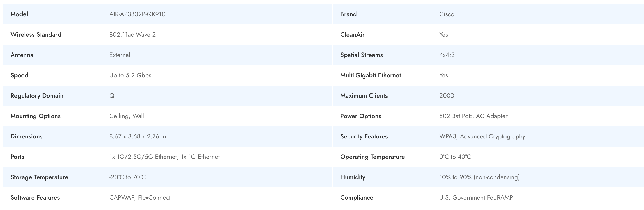Select the Storage Temperature value -20°C to 70°C
Screen dimensions: 644x210
click(x=127, y=177)
